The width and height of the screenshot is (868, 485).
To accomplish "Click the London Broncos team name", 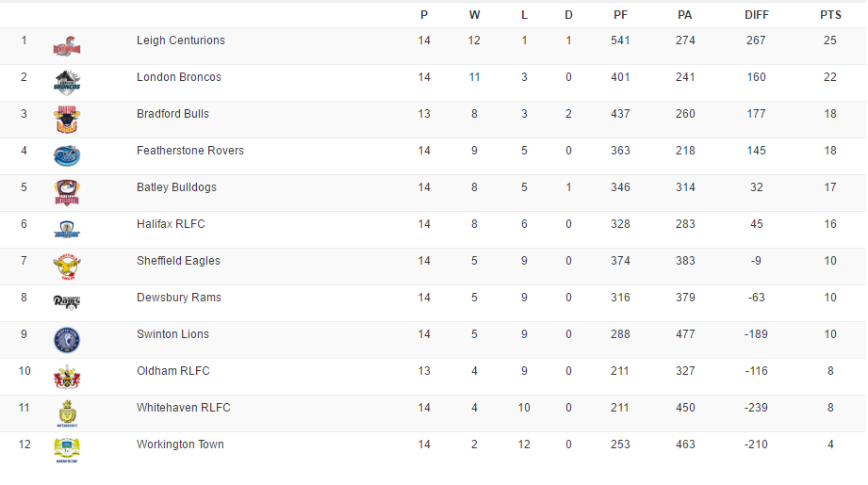I will (x=179, y=77).
